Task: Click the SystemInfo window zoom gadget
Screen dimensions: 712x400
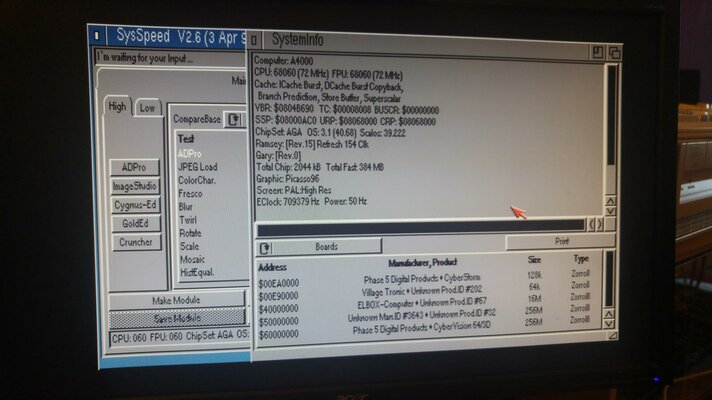Action: (598, 51)
